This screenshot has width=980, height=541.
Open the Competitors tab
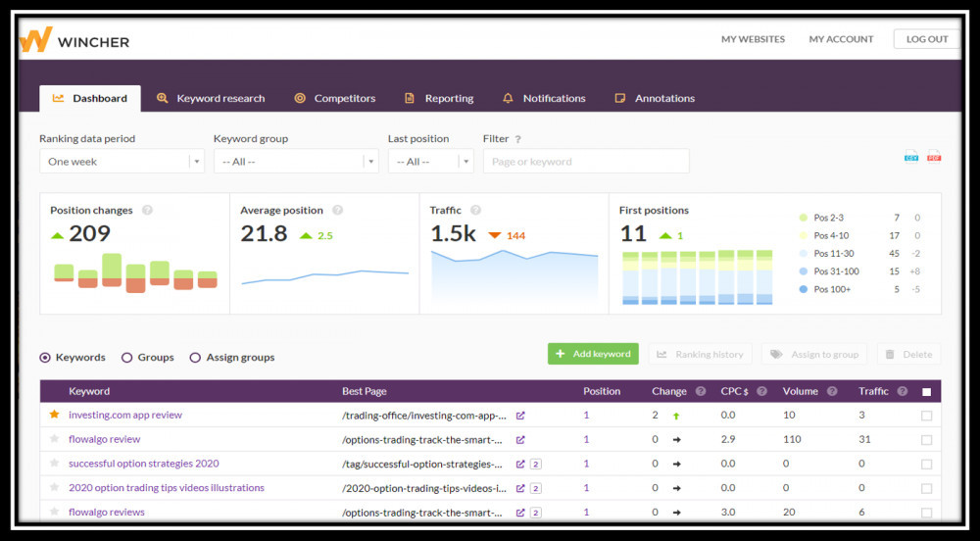click(335, 98)
